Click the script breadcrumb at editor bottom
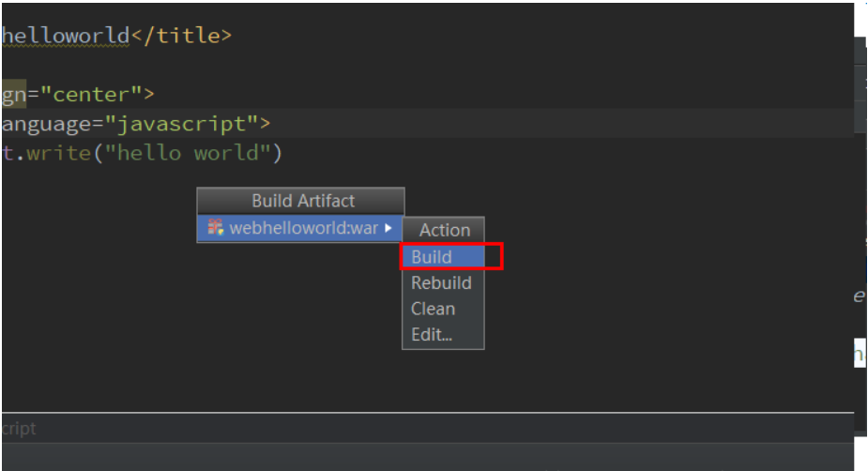 coord(20,428)
